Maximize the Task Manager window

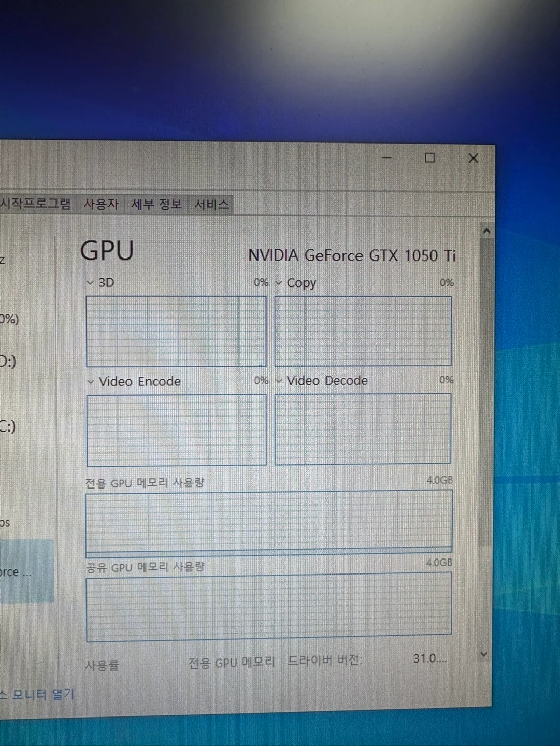point(429,157)
